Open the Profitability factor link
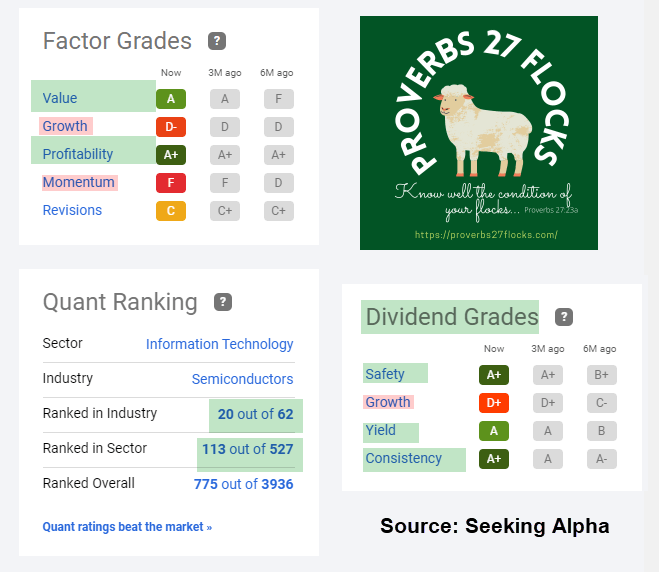The image size is (659, 572). point(78,154)
